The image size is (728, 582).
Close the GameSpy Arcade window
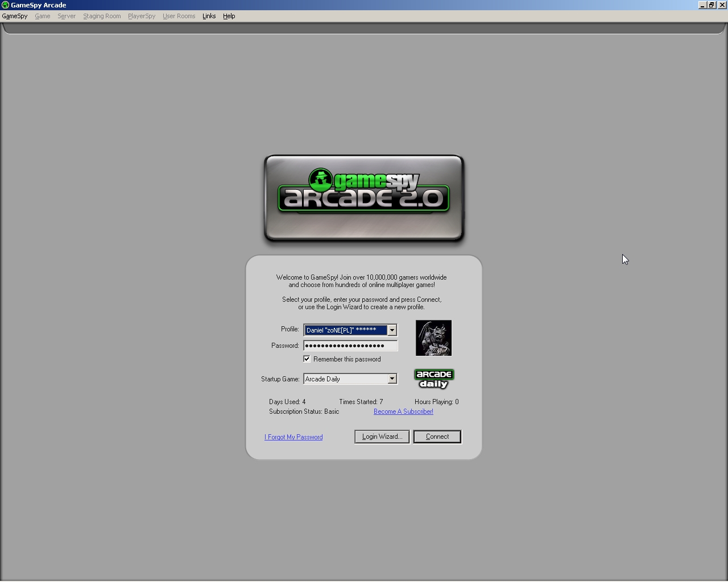pyautogui.click(x=722, y=5)
